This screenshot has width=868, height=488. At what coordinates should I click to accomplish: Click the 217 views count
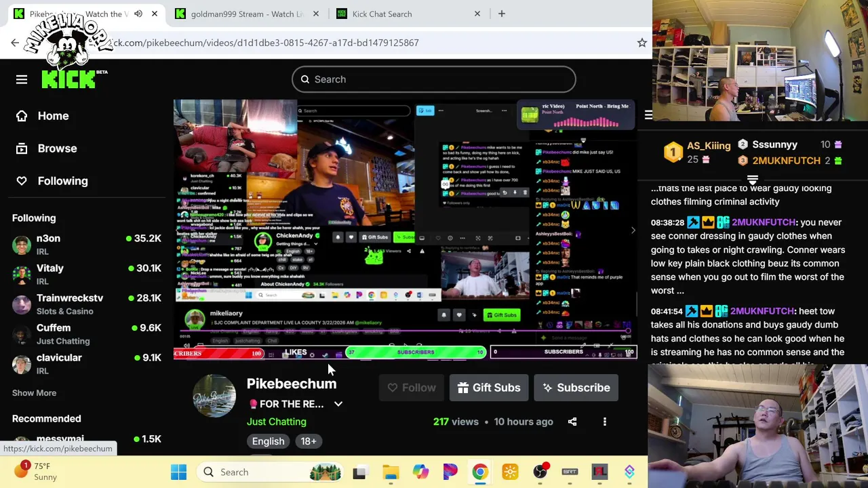click(456, 422)
